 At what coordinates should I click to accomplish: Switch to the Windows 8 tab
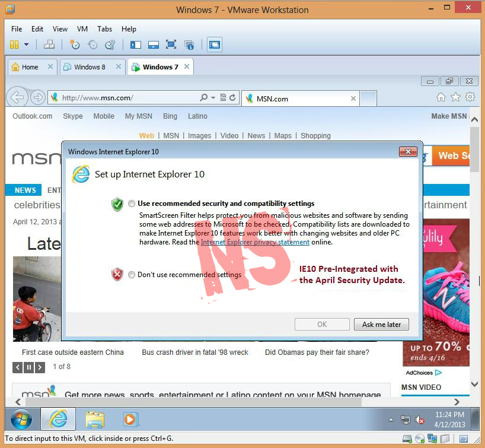89,67
